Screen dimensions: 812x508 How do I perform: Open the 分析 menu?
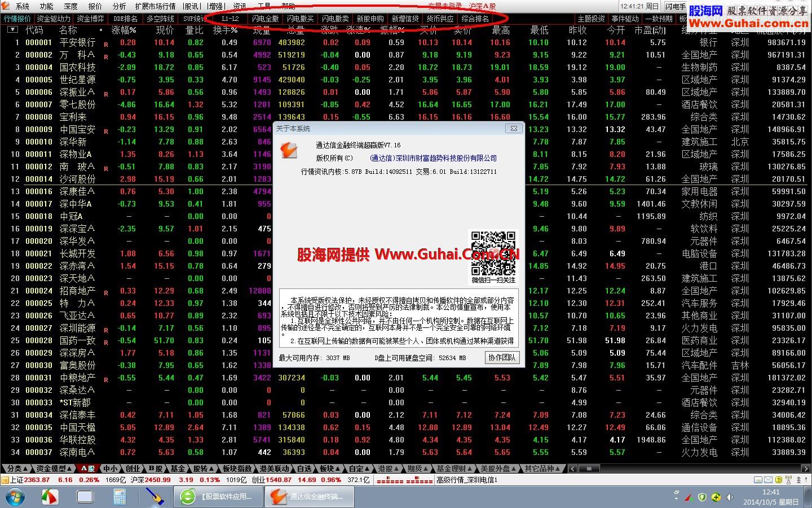[x=119, y=6]
